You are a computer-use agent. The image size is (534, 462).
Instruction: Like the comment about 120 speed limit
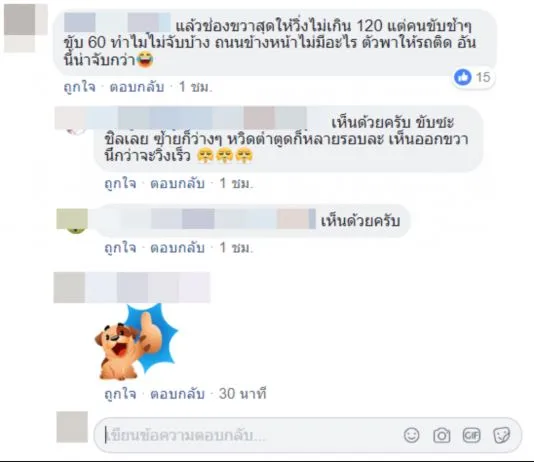point(80,87)
